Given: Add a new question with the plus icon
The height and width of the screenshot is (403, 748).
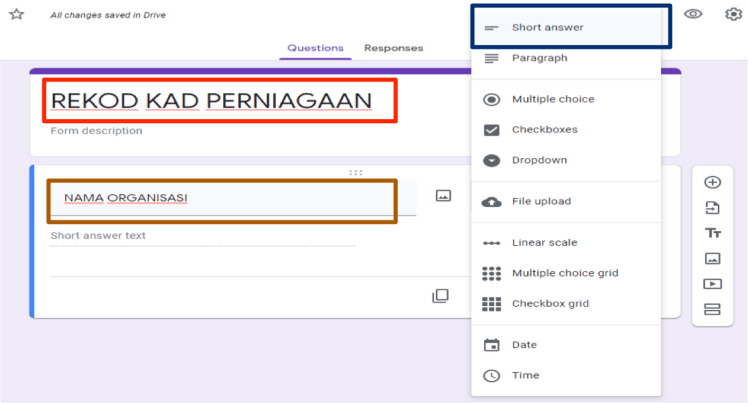Looking at the screenshot, I should point(712,182).
